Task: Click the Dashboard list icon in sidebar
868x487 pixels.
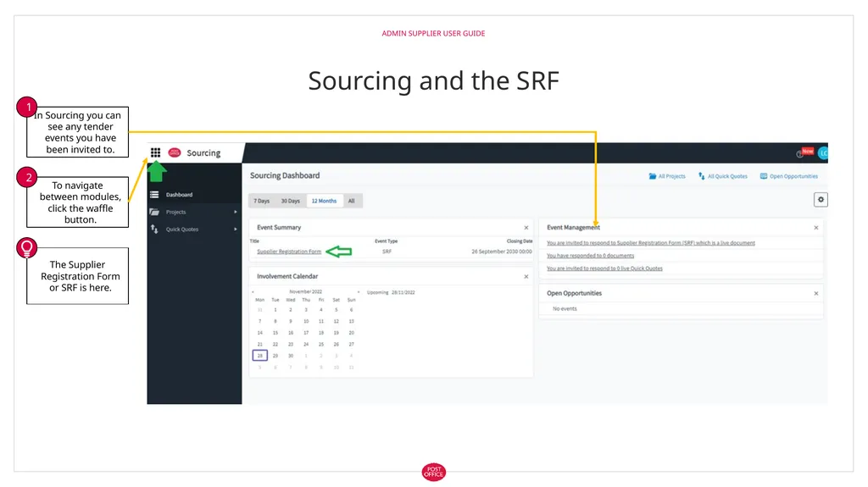Action: [x=154, y=195]
